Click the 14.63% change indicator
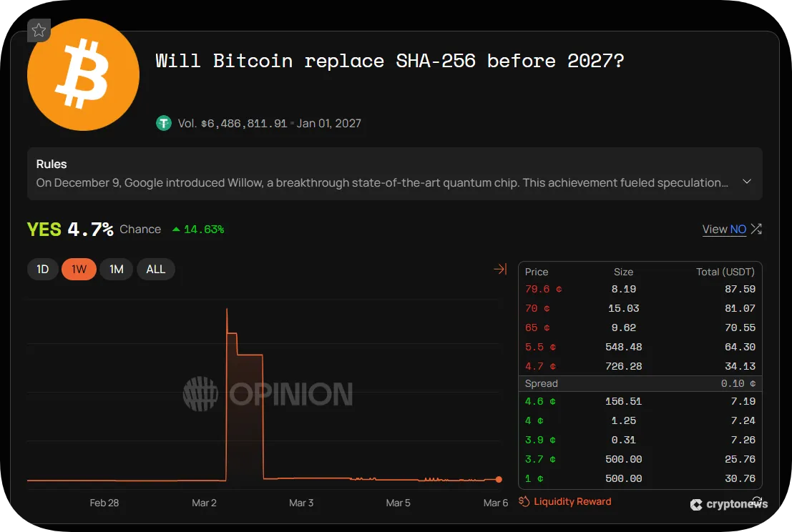This screenshot has width=792, height=532. (198, 229)
